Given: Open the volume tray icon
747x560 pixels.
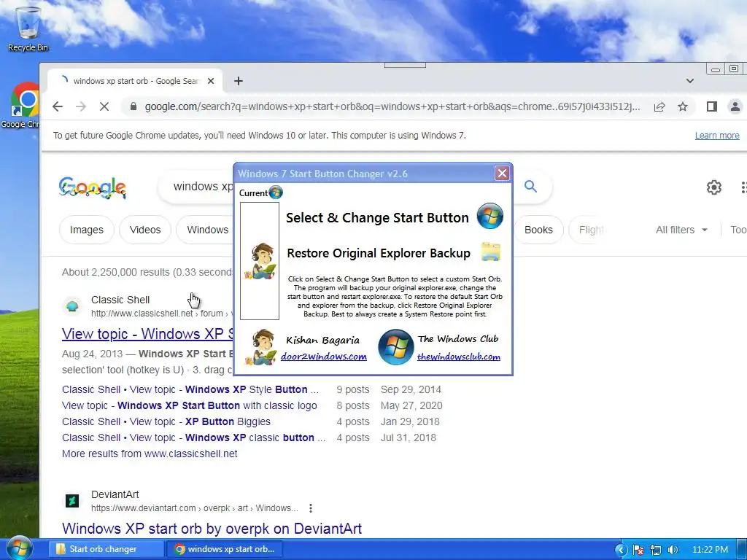Looking at the screenshot, I should (x=673, y=550).
